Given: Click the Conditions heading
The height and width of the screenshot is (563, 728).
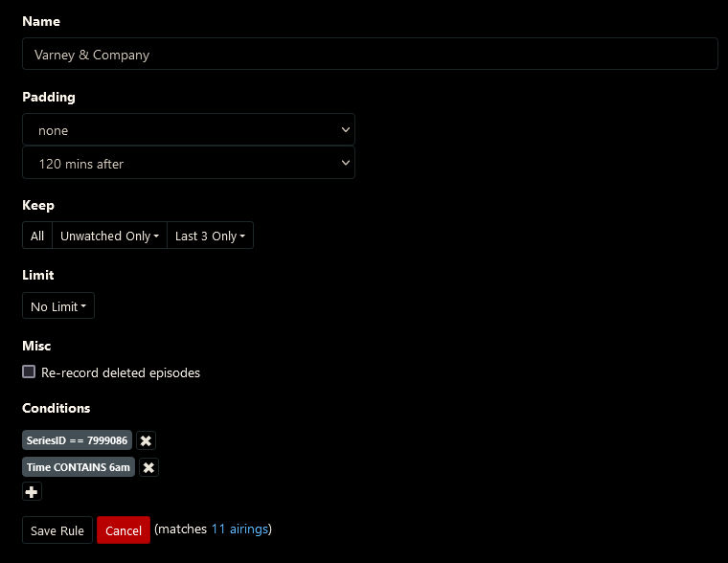Looking at the screenshot, I should 57,409.
